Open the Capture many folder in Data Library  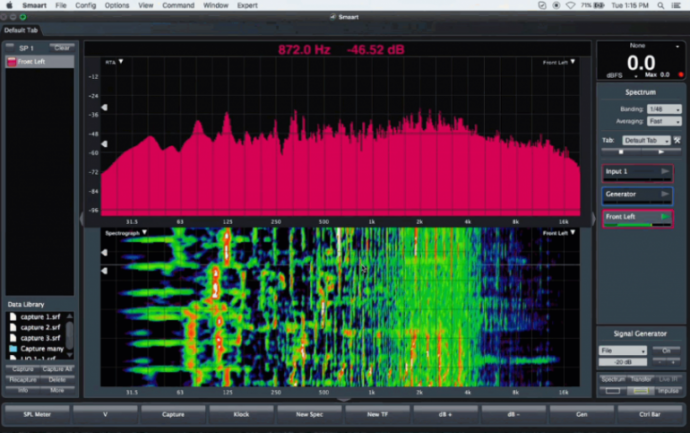(38, 347)
